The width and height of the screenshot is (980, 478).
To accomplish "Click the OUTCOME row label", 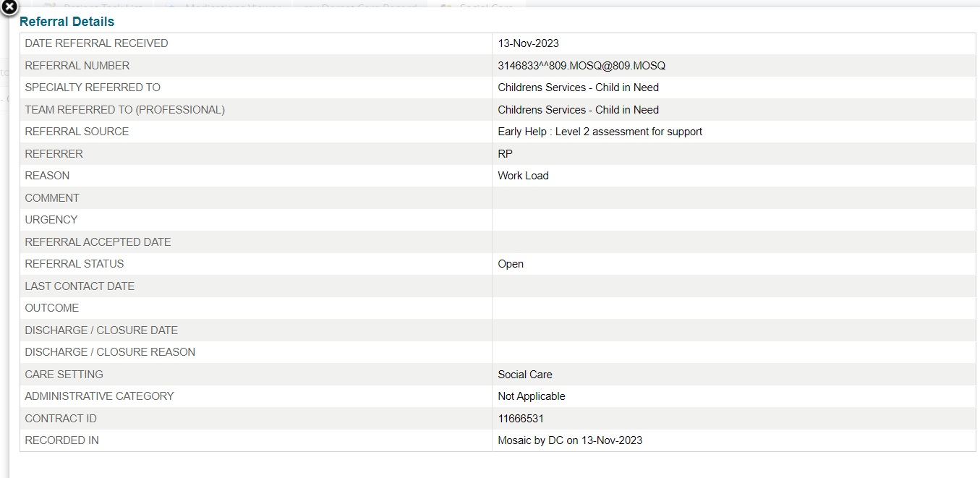I will pyautogui.click(x=51, y=308).
